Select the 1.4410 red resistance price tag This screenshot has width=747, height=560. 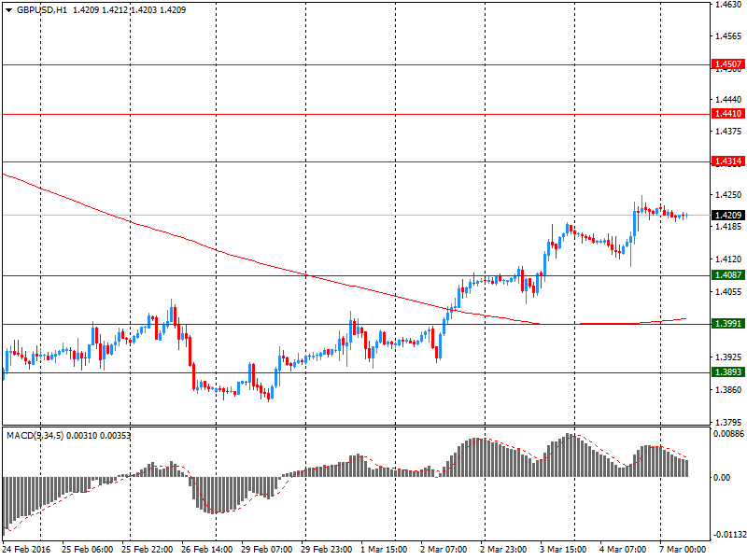pos(728,114)
